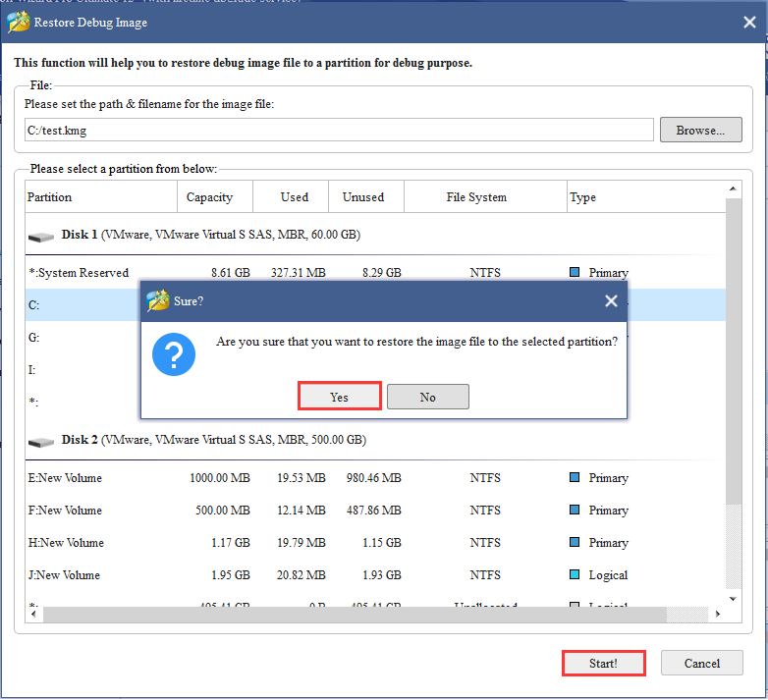Viewport: 768px width, 700px height.
Task: Click the Logical color swatch for J: volume
Action: tap(576, 575)
